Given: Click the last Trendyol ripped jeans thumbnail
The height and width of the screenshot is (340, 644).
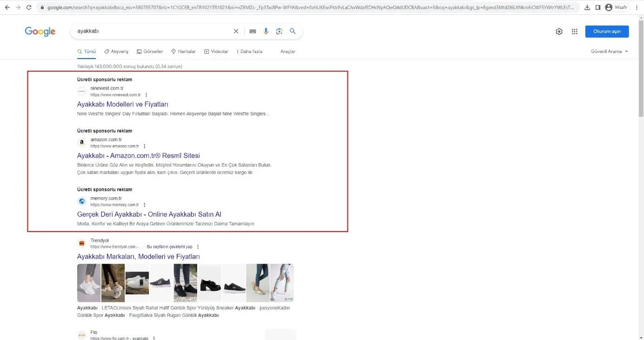Looking at the screenshot, I should pyautogui.click(x=282, y=283).
